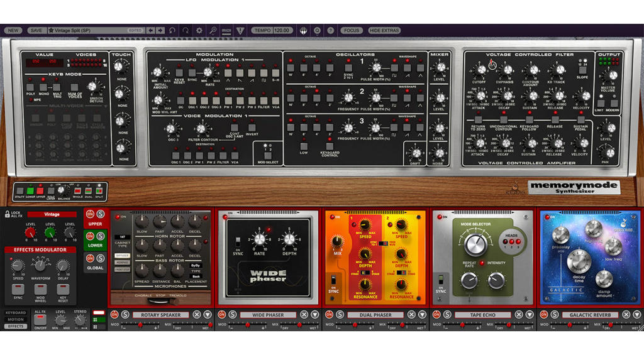Open the Dual Phaser effect selection arrow
The image size is (644, 355).
coord(422,315)
